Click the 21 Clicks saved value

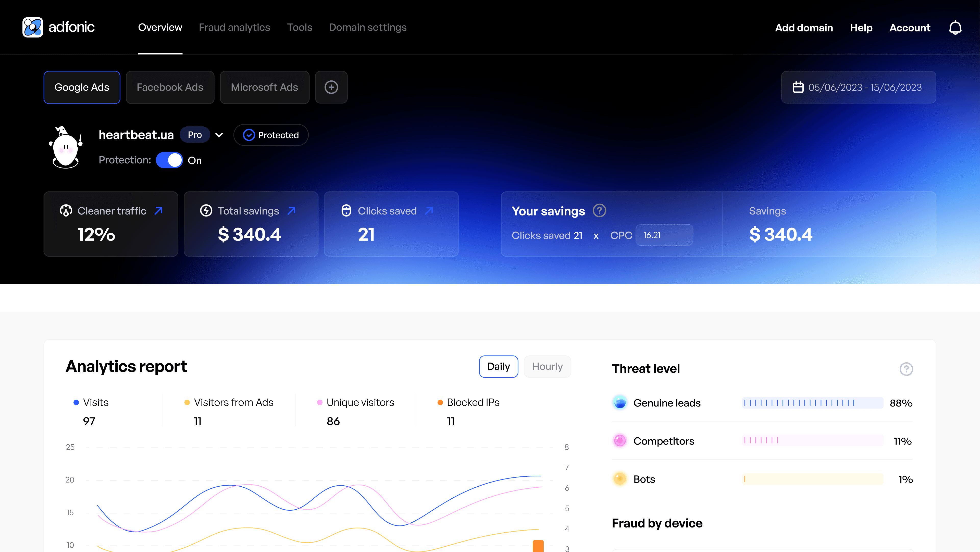(x=366, y=234)
